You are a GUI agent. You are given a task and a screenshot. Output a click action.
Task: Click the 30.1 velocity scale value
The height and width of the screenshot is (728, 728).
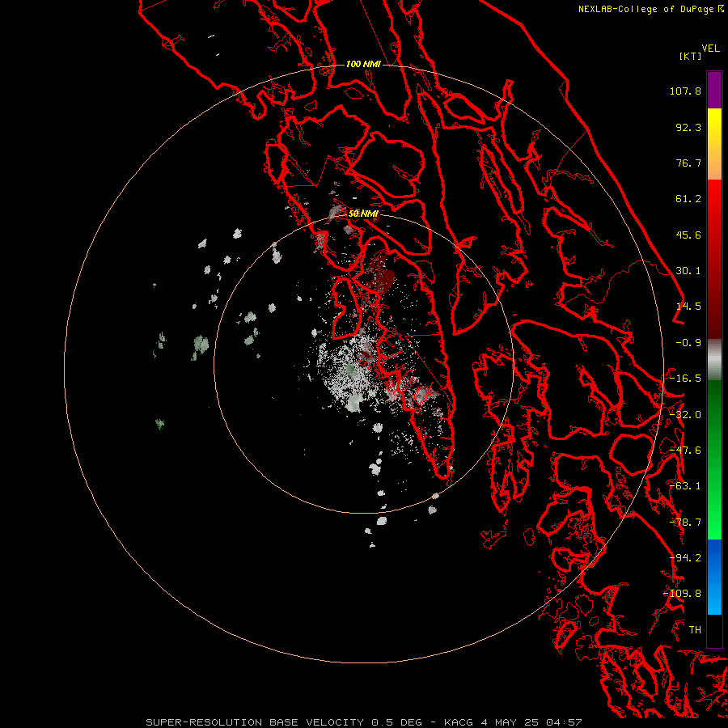click(x=688, y=271)
